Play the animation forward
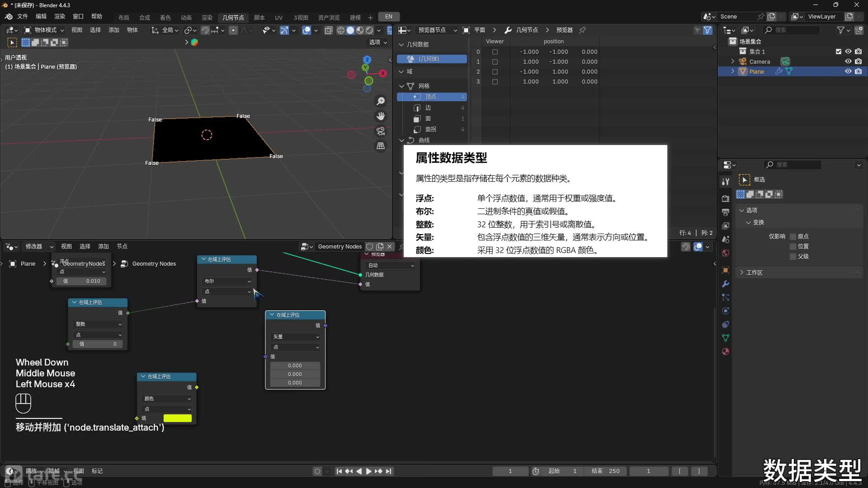Image resolution: width=868 pixels, height=488 pixels. 368,471
